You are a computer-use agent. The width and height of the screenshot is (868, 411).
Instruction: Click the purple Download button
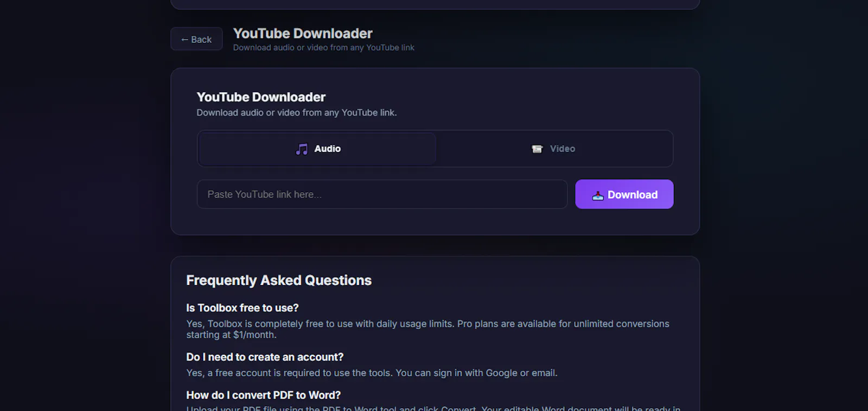click(x=624, y=194)
